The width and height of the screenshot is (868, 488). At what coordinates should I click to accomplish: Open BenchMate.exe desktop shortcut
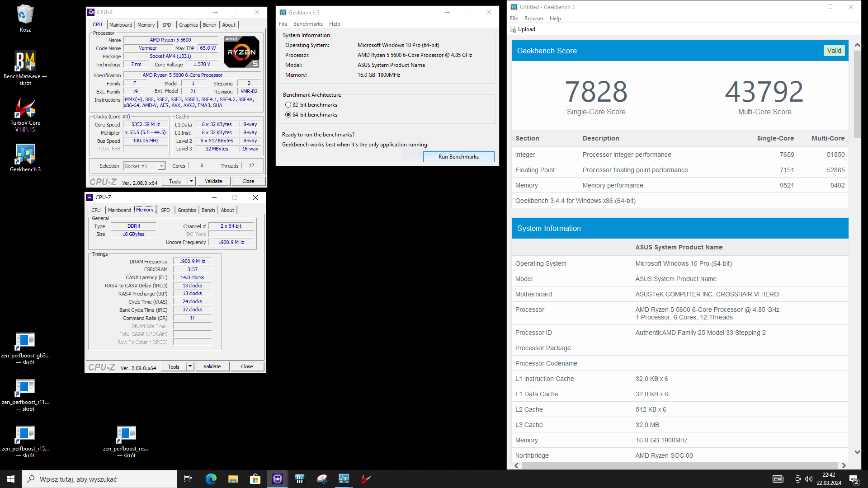(x=25, y=67)
